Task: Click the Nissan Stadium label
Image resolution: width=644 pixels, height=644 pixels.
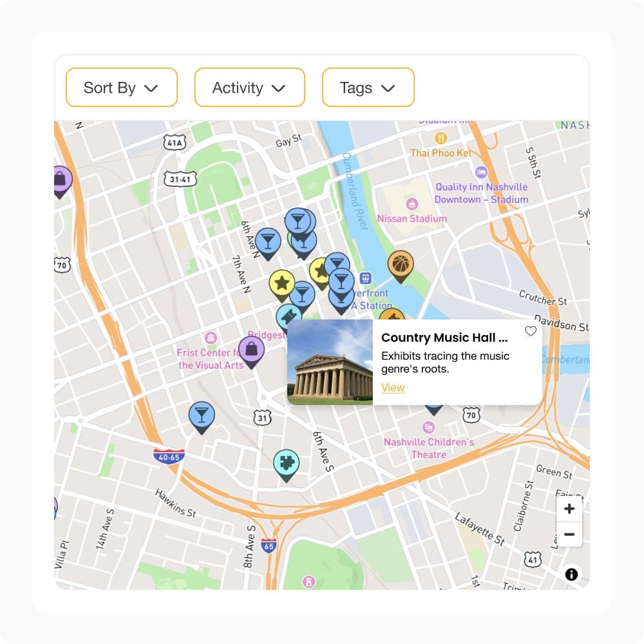Action: pos(412,218)
